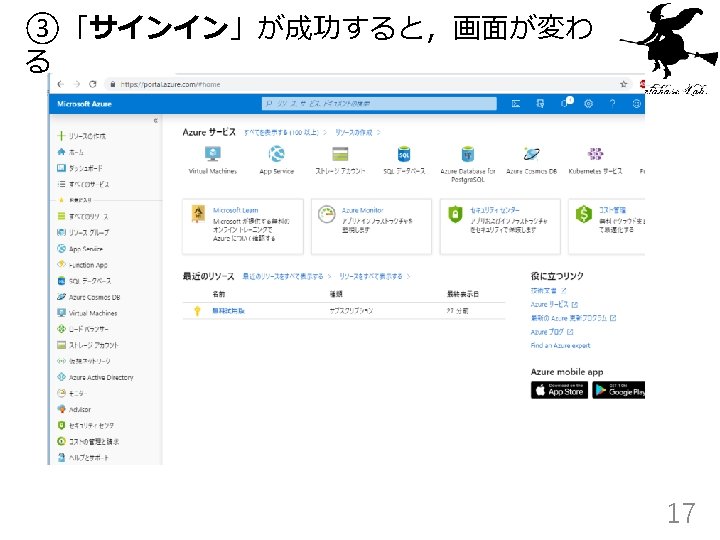Open 最新の Azure 更新プログラム link
Screen dimensions: 720x540
click(x=573, y=318)
